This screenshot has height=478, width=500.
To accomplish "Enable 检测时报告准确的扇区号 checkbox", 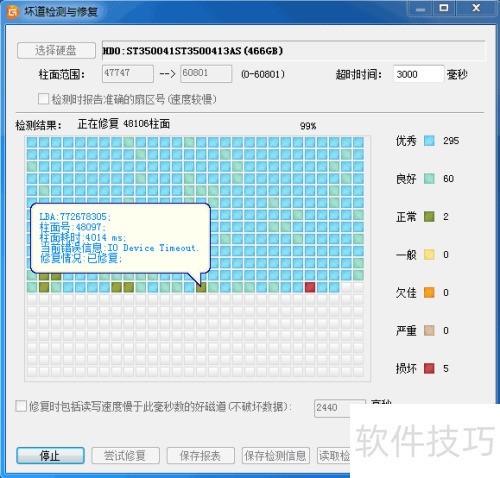I will point(43,99).
